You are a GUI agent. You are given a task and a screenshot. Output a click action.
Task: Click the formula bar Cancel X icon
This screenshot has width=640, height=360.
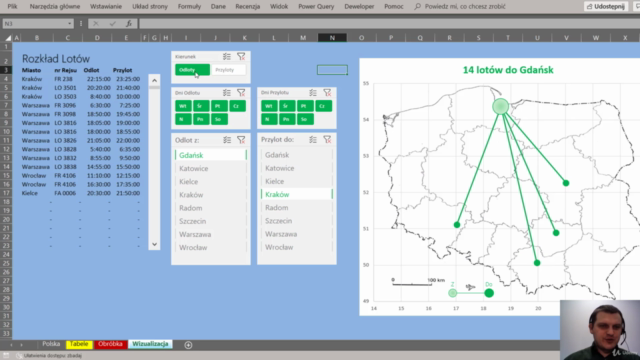96,24
